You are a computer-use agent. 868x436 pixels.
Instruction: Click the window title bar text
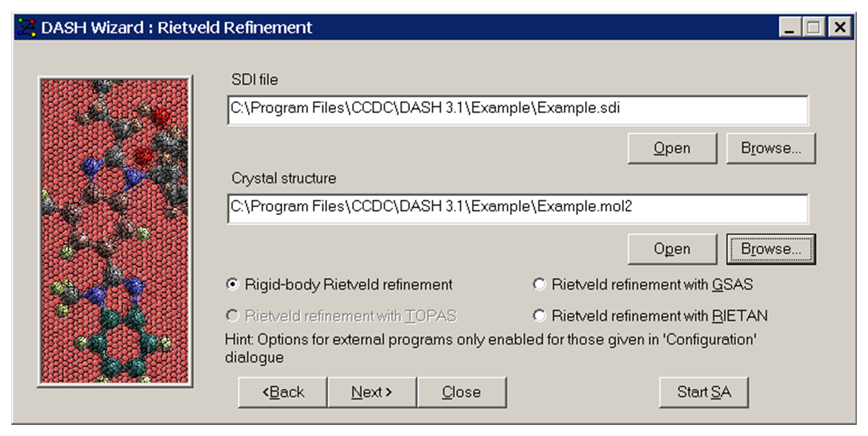coord(176,28)
